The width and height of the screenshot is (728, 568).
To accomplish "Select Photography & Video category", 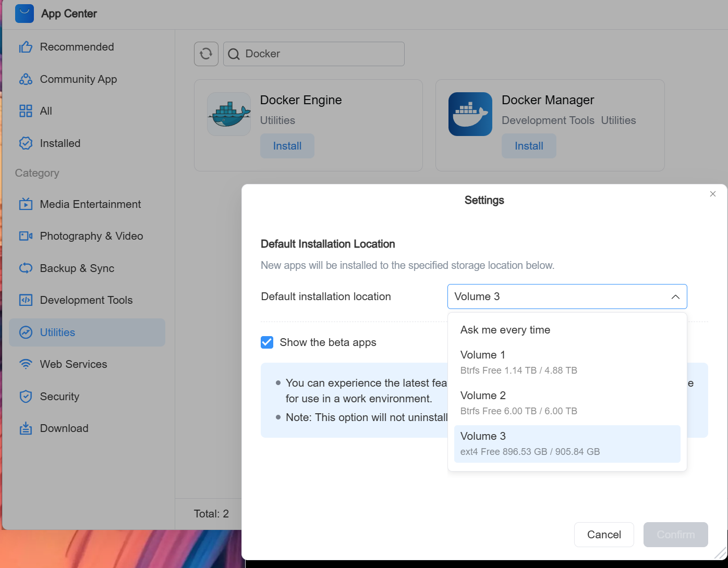I will pos(87,236).
